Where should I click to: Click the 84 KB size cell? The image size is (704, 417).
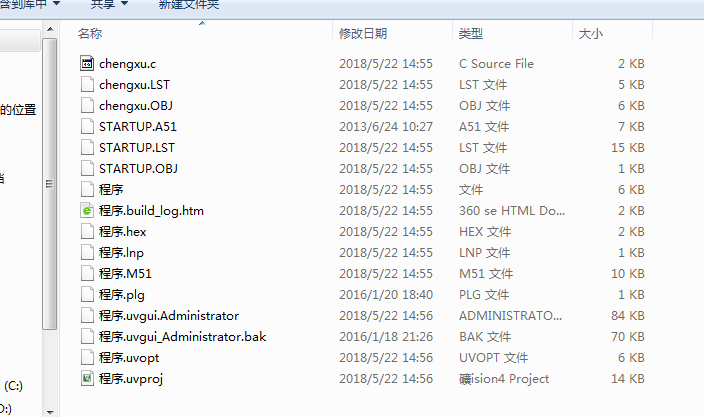pyautogui.click(x=628, y=316)
